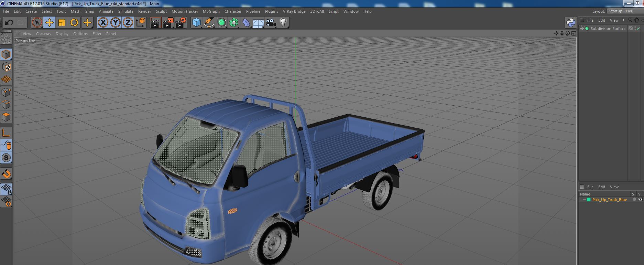Add a Camera object
Viewport: 644px width, 265px height.
(x=271, y=23)
